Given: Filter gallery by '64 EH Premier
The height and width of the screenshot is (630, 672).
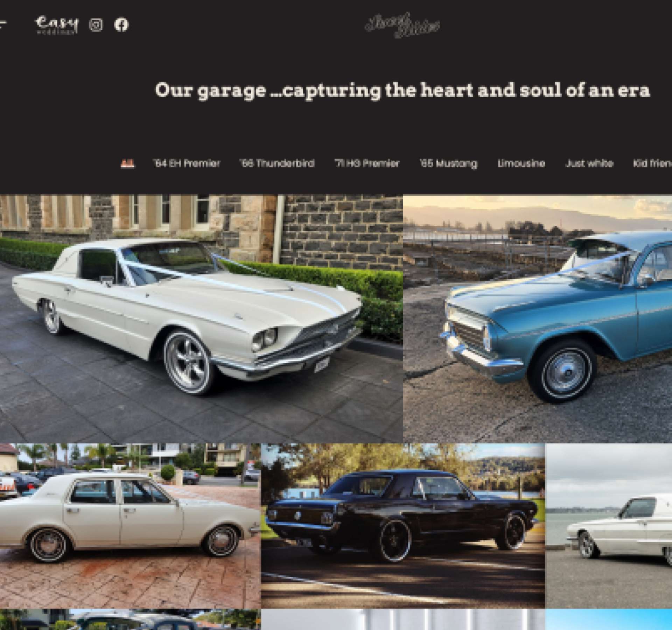Looking at the screenshot, I should 187,163.
